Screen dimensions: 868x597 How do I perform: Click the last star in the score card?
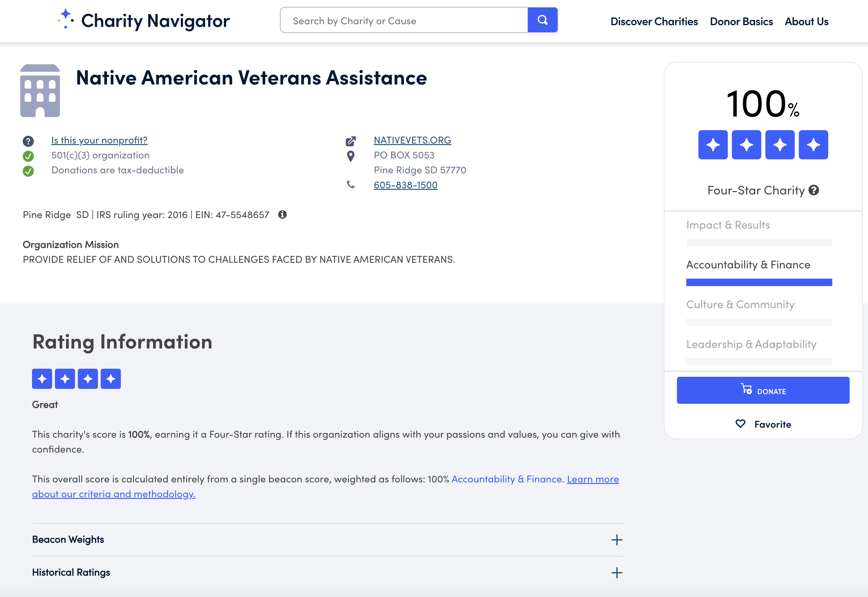(x=813, y=145)
